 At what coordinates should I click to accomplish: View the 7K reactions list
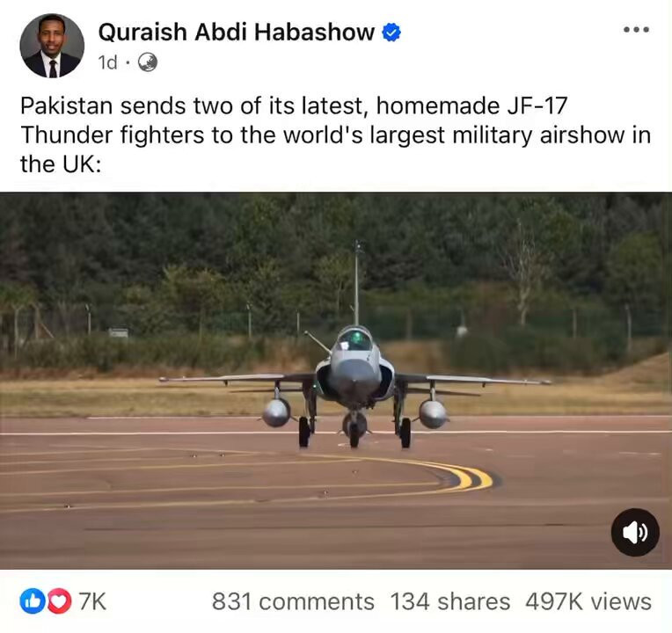point(91,601)
